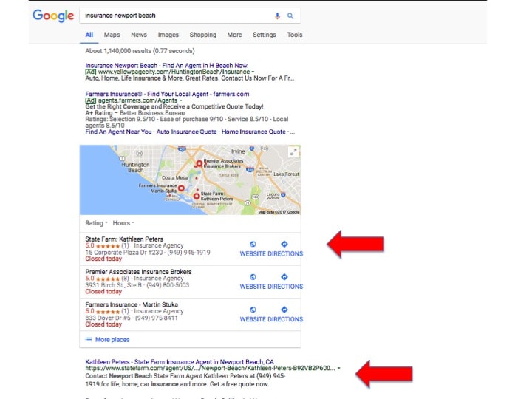Click the local results map
The height and width of the screenshot is (399, 532).
[190, 180]
